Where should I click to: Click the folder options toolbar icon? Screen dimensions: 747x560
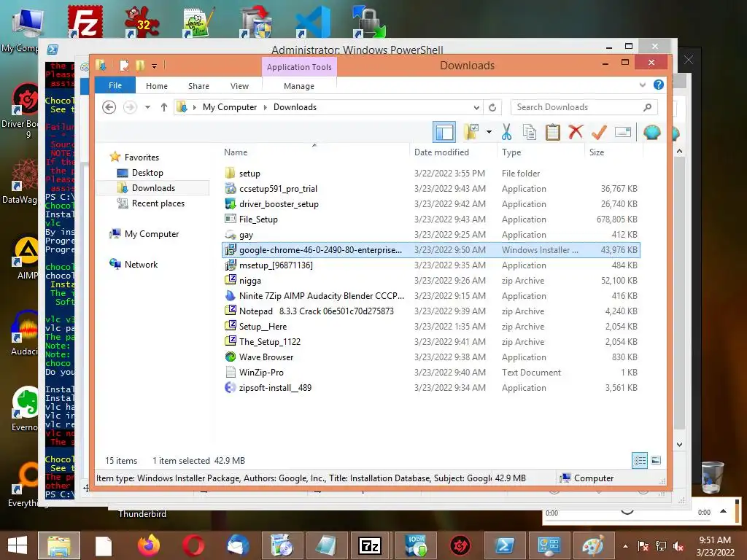471,132
